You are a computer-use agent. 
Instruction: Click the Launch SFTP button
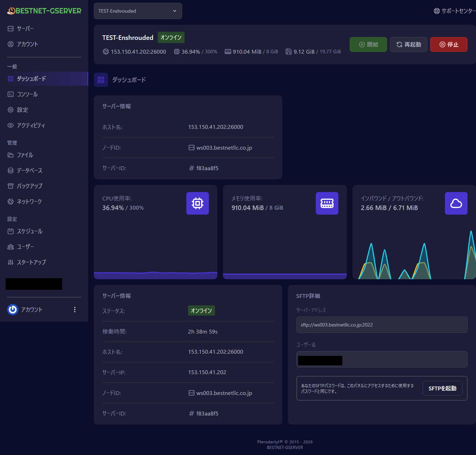coord(442,388)
